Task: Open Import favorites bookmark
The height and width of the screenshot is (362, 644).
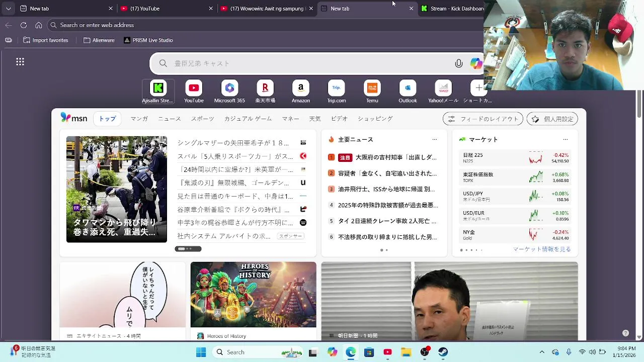Action: tap(46, 40)
